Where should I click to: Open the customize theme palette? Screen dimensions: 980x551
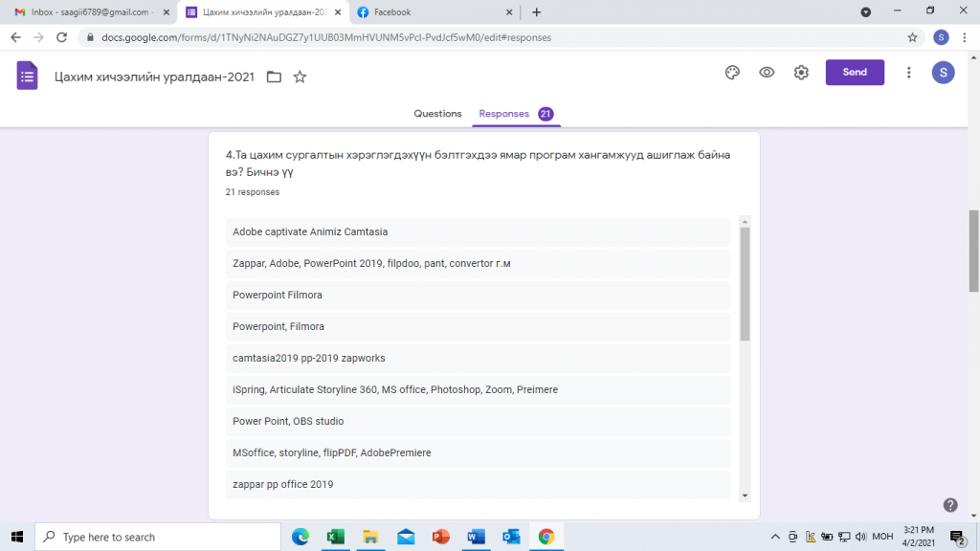click(x=732, y=73)
